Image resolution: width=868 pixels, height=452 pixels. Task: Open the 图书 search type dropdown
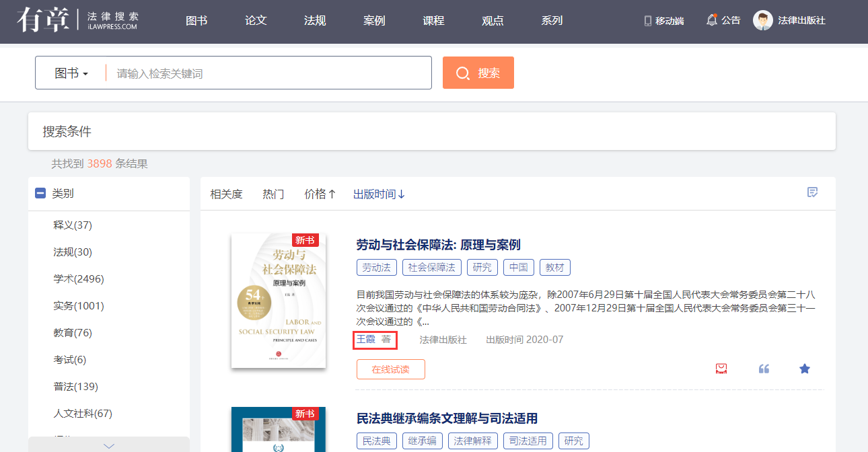click(71, 73)
